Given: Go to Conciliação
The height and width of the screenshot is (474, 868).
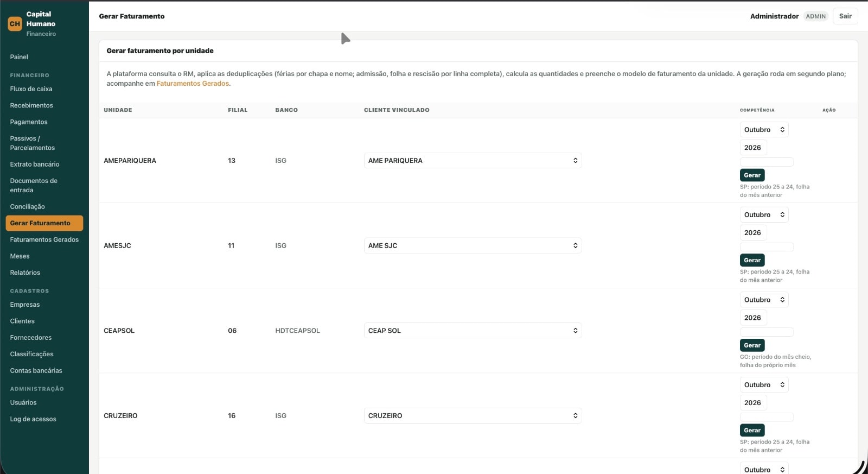Looking at the screenshot, I should click(x=28, y=207).
